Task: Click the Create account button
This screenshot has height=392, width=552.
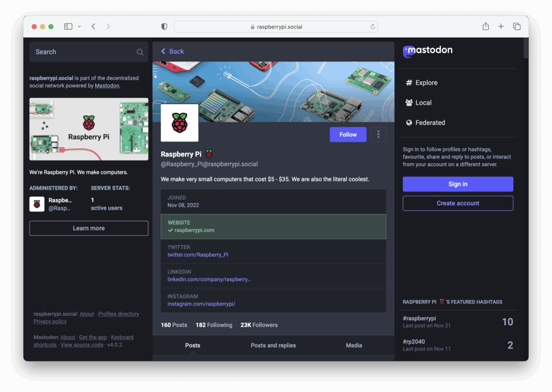Action: pyautogui.click(x=458, y=203)
